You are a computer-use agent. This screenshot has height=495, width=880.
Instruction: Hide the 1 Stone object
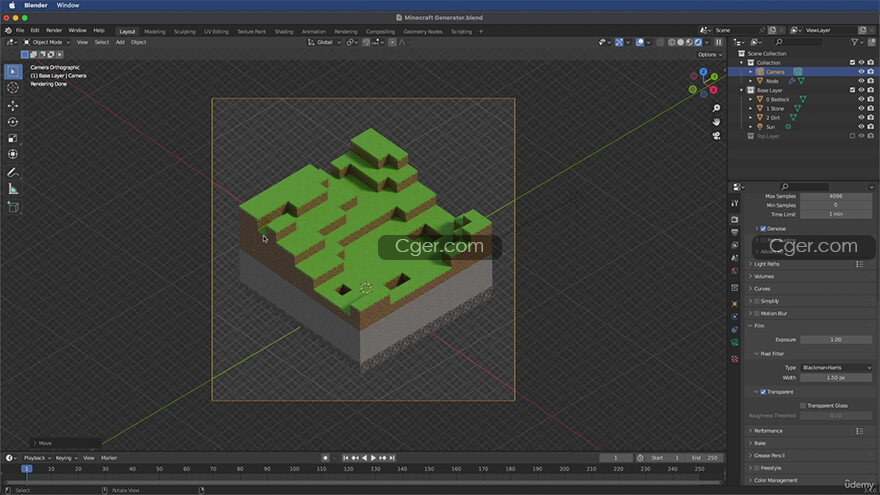pyautogui.click(x=861, y=108)
